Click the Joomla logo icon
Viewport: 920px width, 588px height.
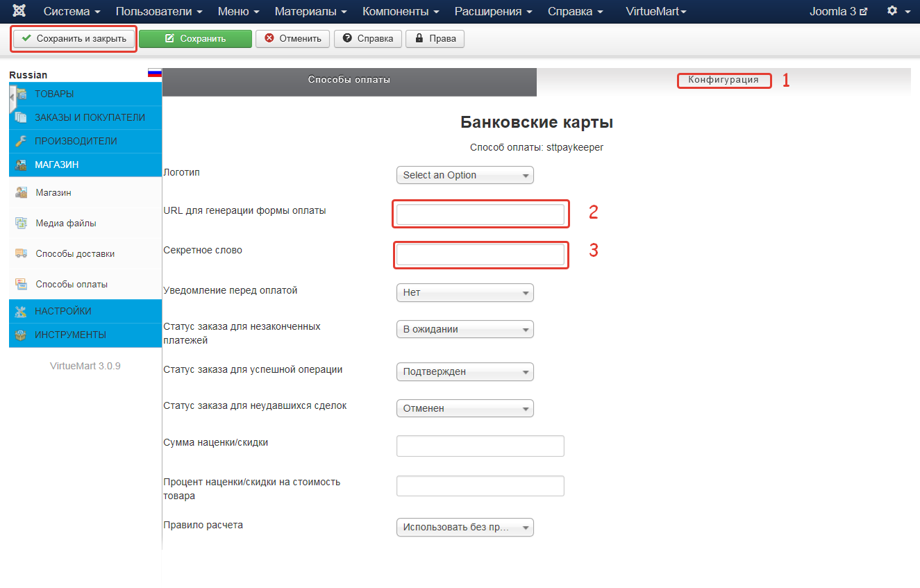pos(19,12)
